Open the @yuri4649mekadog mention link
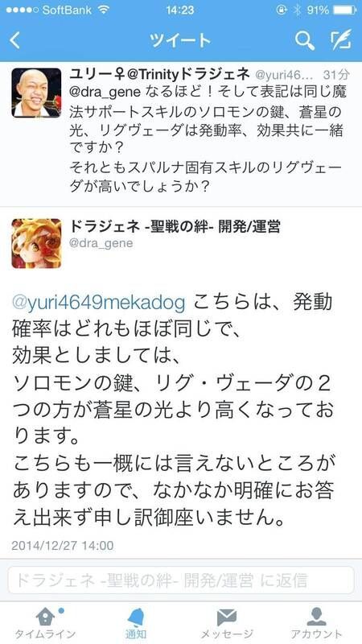Screen dimensions: 362x644 pyautogui.click(x=98, y=304)
